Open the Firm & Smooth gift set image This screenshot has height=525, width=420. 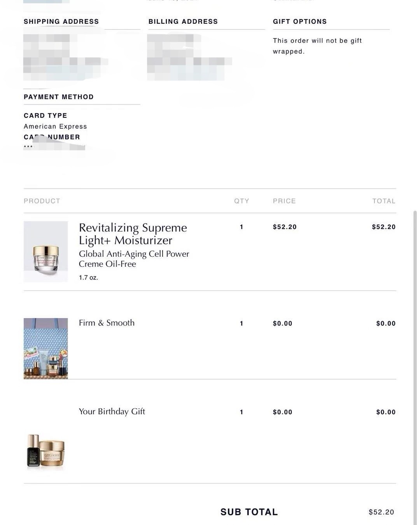[46, 348]
